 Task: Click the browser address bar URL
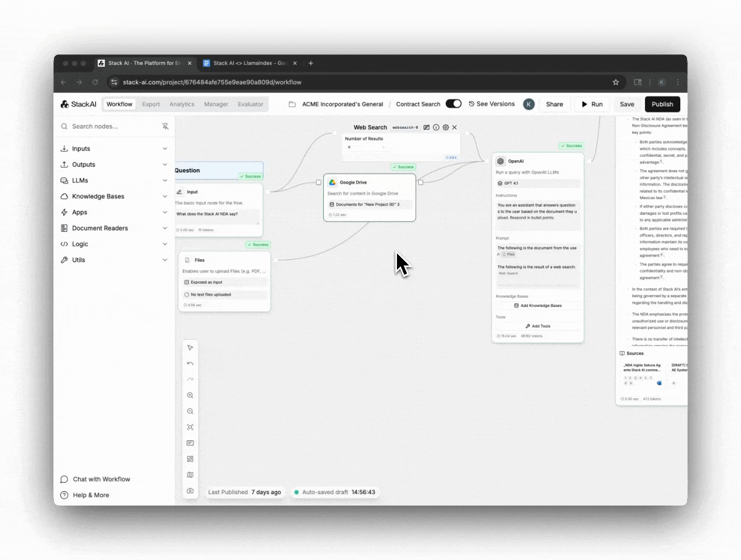coord(212,82)
